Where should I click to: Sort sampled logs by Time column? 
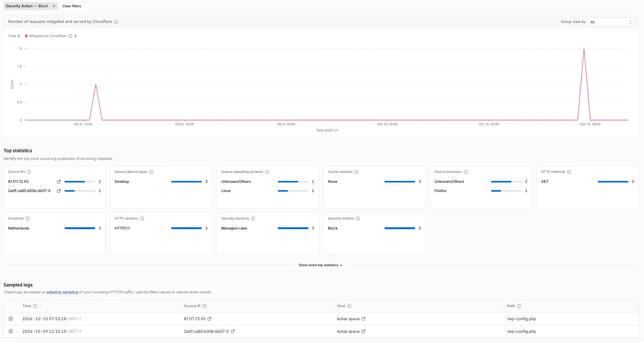(41, 306)
